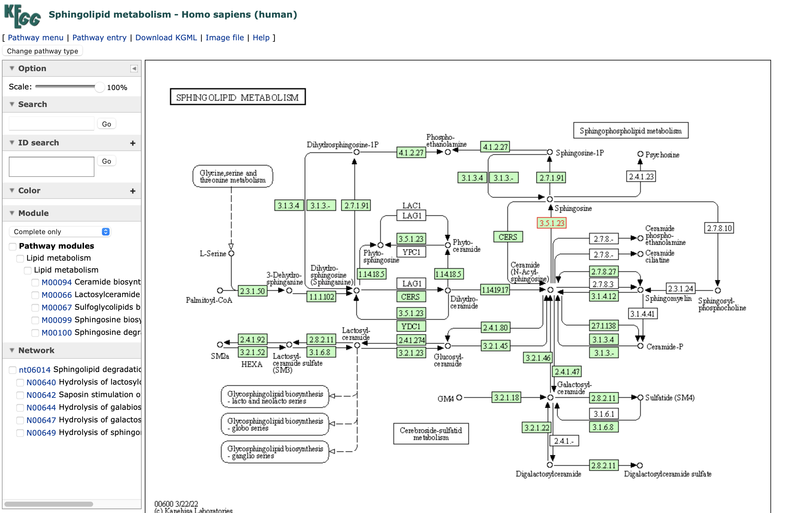Click the 1.1.1.102 enzyme box
The image size is (812, 513).
click(321, 297)
